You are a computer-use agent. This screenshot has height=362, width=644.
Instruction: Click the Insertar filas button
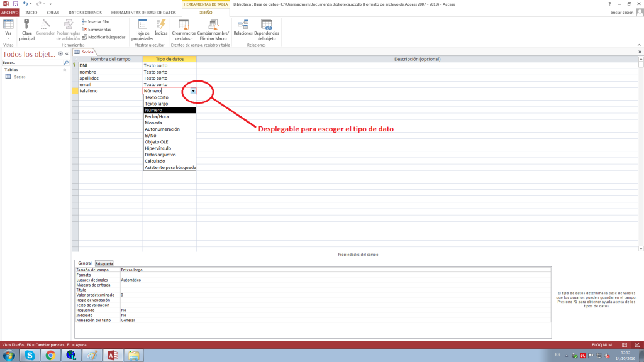[96, 21]
